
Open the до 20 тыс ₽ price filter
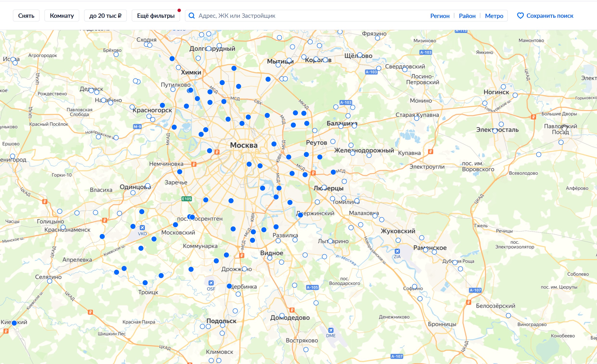(x=105, y=16)
